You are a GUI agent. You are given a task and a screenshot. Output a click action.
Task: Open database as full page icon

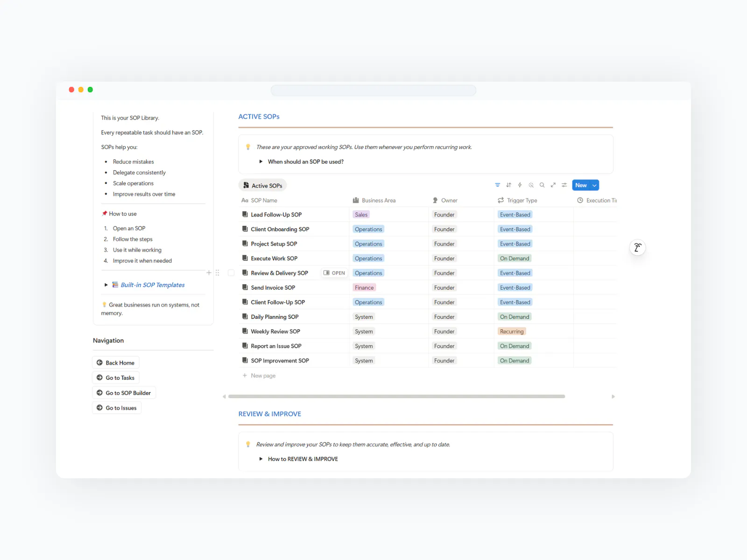click(x=553, y=185)
